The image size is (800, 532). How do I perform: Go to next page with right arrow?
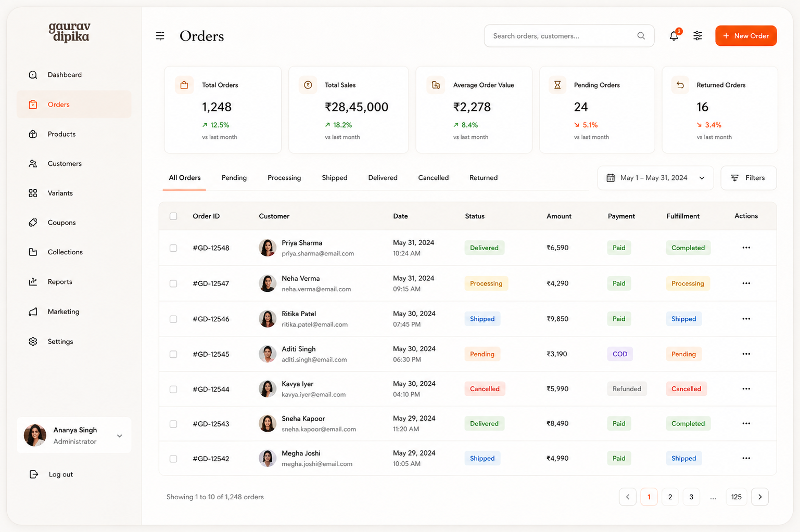(760, 497)
